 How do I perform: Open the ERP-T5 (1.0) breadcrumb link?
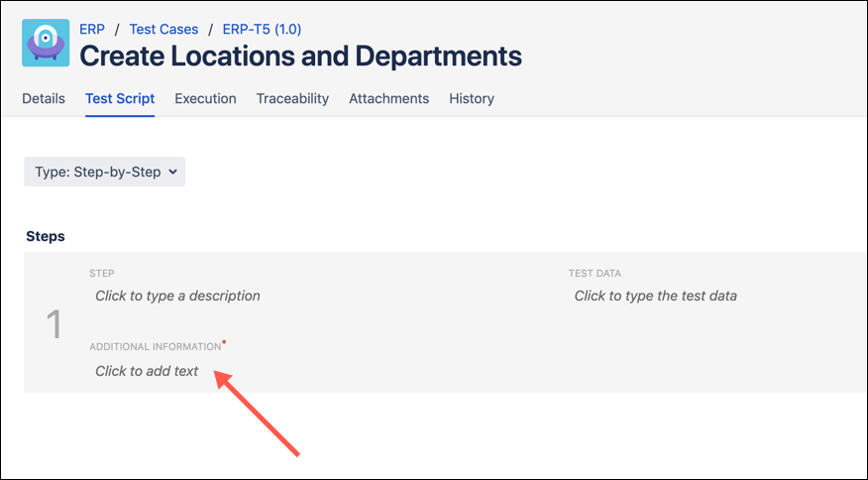tap(261, 30)
